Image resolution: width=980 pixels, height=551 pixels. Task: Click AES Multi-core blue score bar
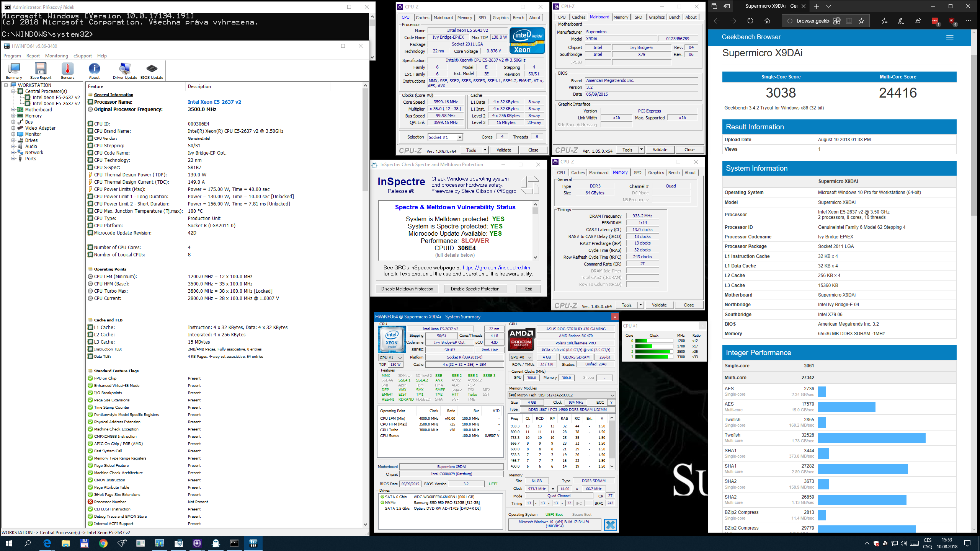point(847,407)
